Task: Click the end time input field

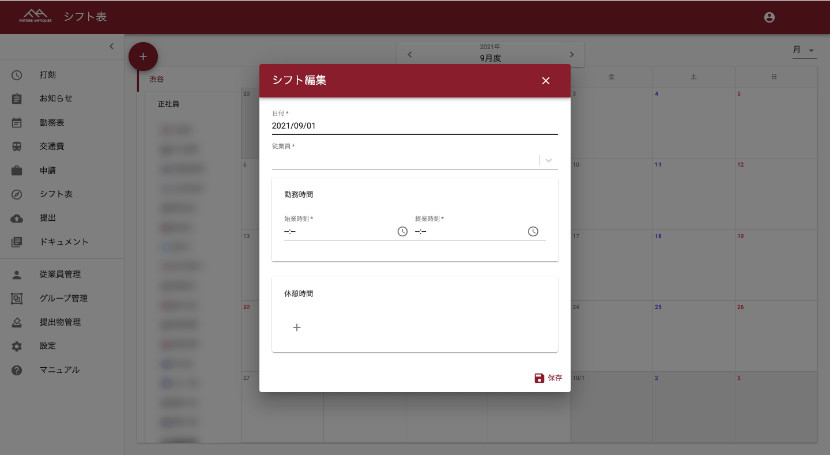Action: tap(469, 231)
